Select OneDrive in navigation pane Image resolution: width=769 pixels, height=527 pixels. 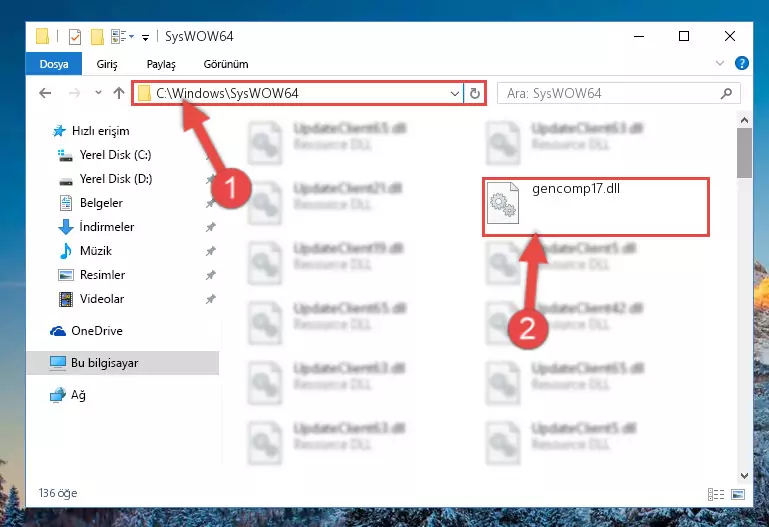pyautogui.click(x=97, y=331)
